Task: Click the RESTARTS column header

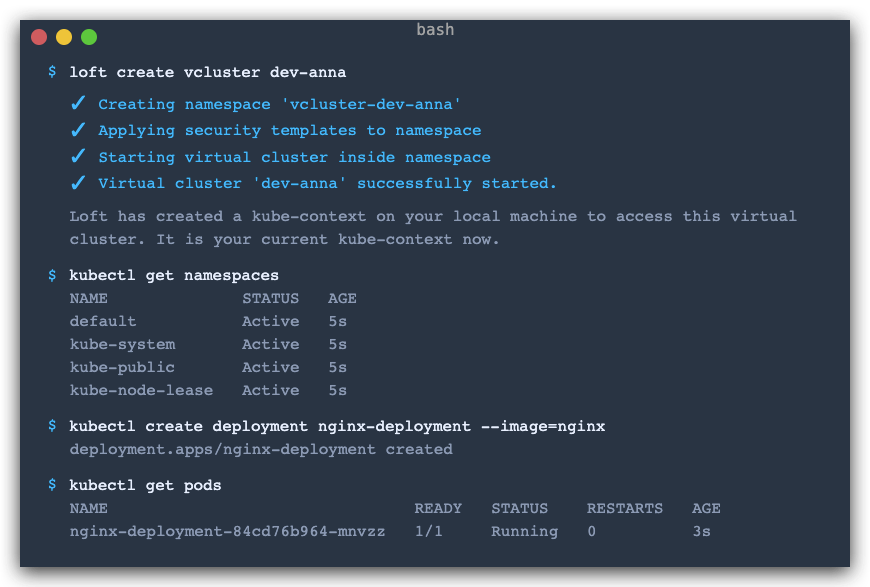Action: (625, 508)
